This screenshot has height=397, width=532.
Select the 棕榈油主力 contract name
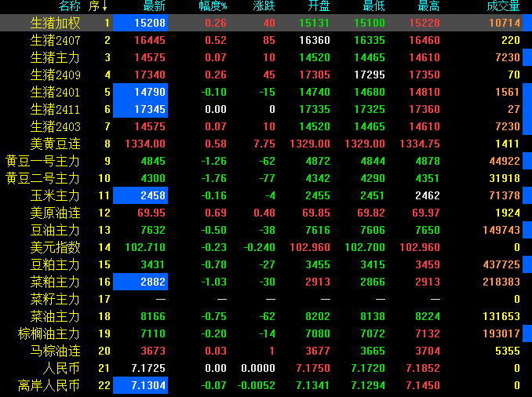click(49, 334)
